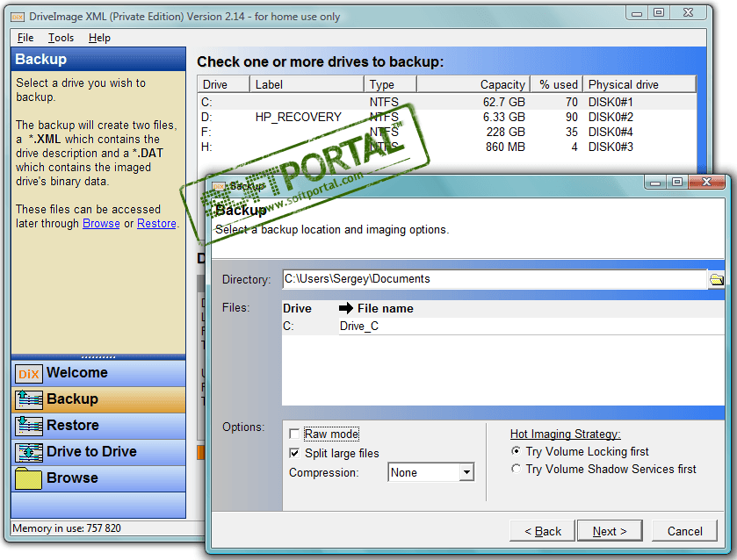This screenshot has width=737, height=560.
Task: Minimize the Backup dialog window
Action: click(655, 182)
